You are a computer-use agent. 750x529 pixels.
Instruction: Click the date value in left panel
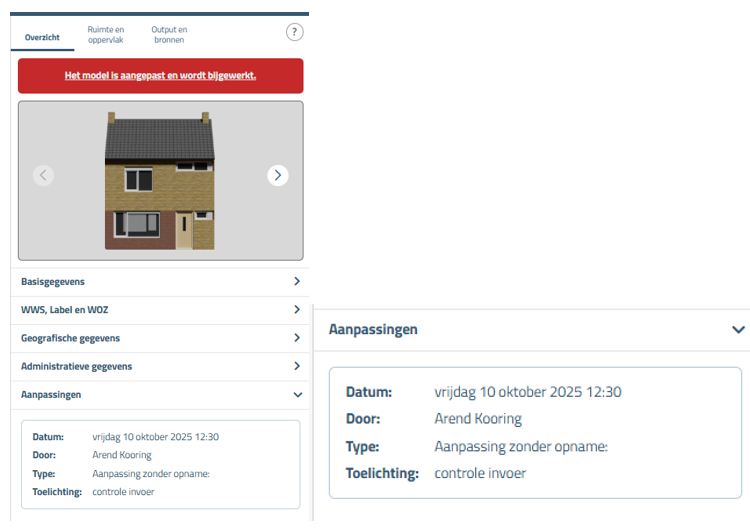pos(155,437)
